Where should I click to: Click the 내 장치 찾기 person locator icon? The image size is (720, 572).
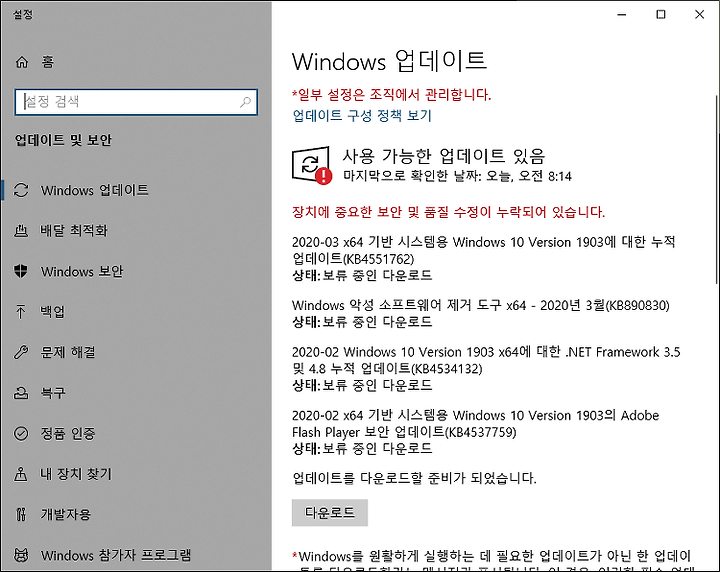coord(21,474)
